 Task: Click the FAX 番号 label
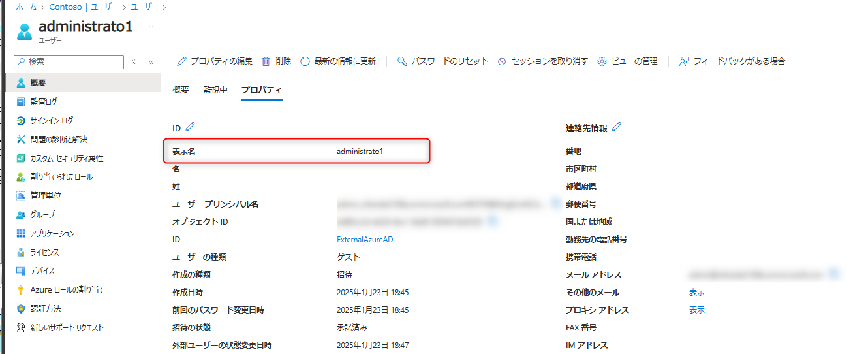click(581, 328)
